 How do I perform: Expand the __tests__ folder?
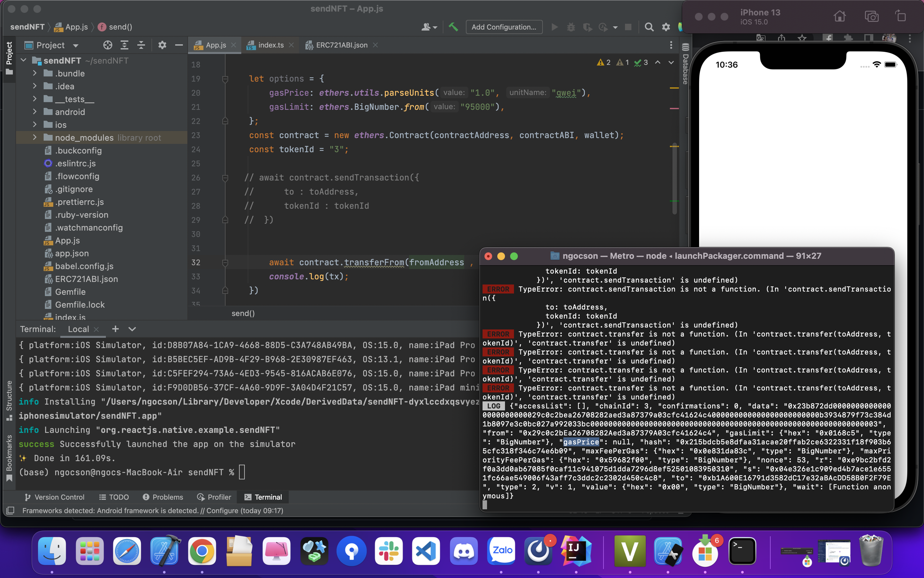35,99
